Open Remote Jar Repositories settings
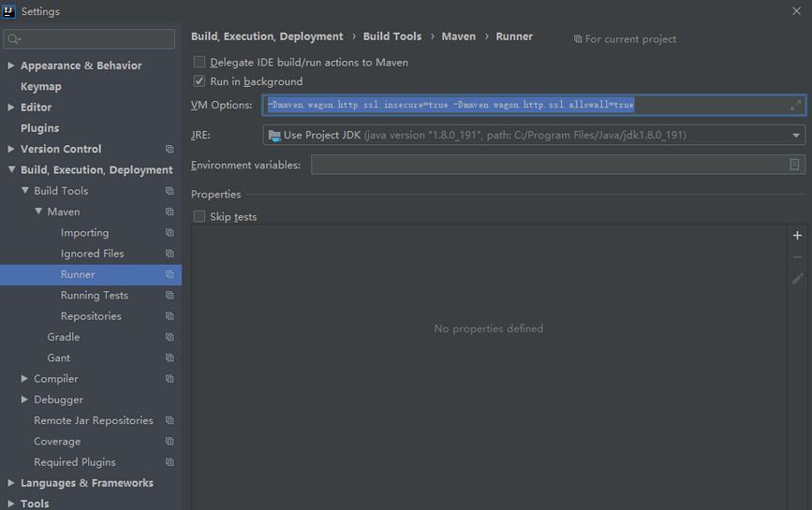The height and width of the screenshot is (510, 812). pos(94,420)
